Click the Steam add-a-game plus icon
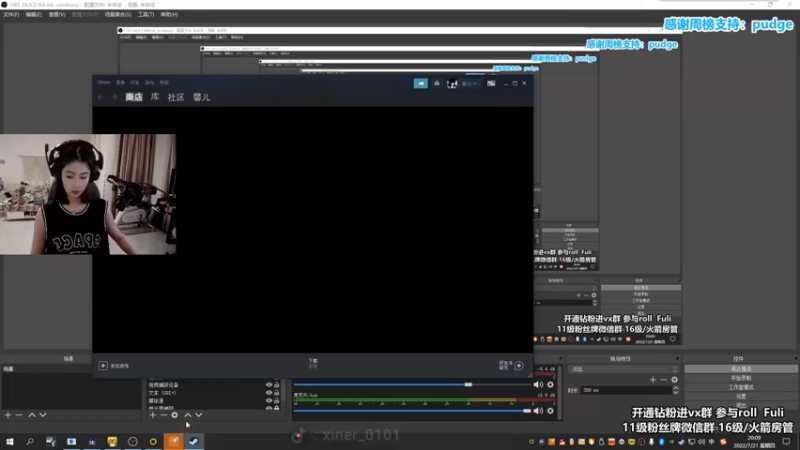This screenshot has height=450, width=800. click(x=103, y=365)
